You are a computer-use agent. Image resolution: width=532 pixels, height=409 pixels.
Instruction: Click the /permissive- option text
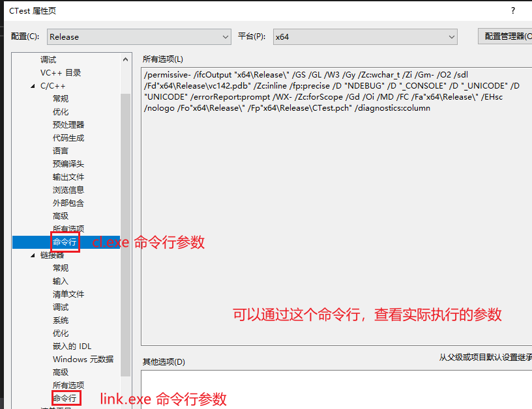[168, 75]
